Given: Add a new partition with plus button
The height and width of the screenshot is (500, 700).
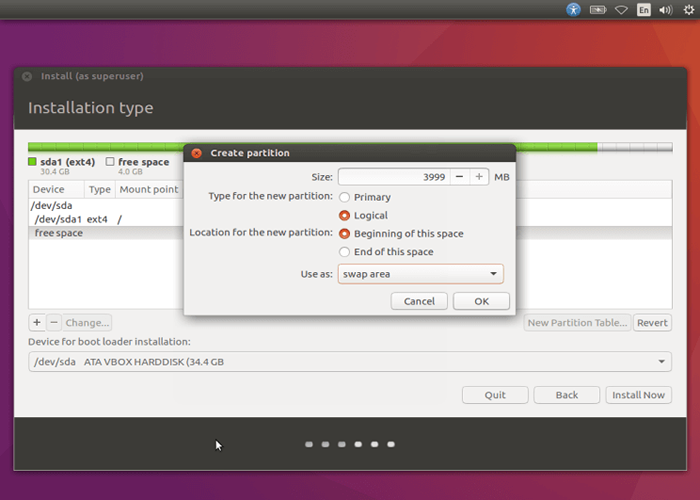Looking at the screenshot, I should (37, 322).
